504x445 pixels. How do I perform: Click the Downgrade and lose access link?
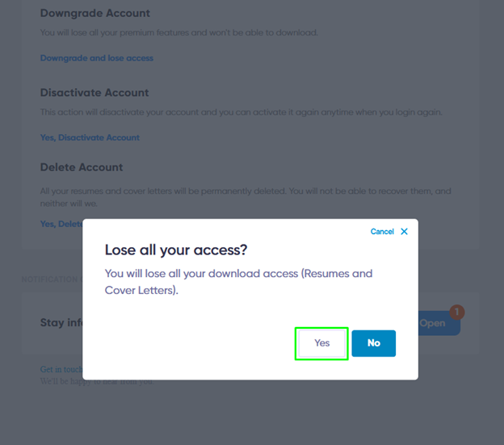(97, 58)
